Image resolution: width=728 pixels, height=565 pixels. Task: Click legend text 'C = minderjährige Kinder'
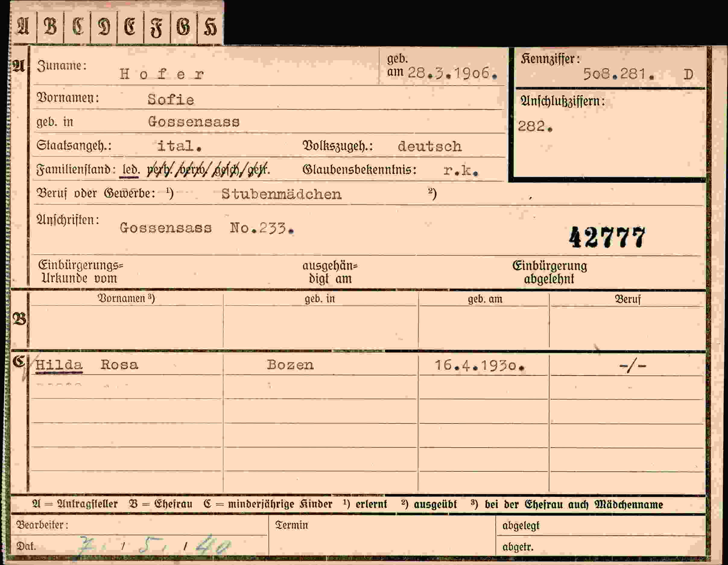tap(268, 504)
